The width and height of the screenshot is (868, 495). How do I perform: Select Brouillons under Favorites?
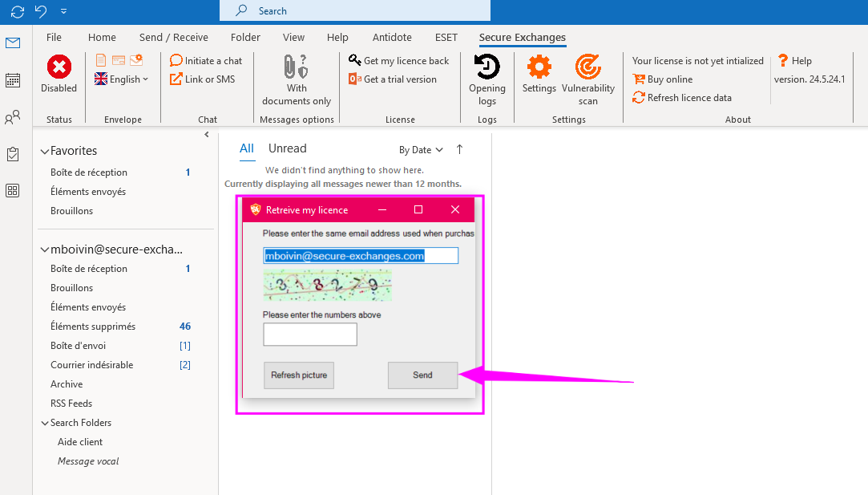[71, 211]
